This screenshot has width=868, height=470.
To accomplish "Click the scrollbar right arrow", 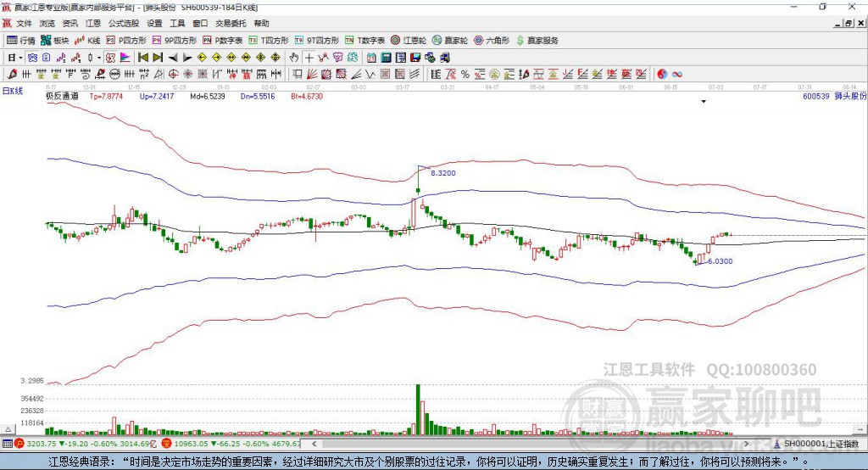I will (x=746, y=444).
